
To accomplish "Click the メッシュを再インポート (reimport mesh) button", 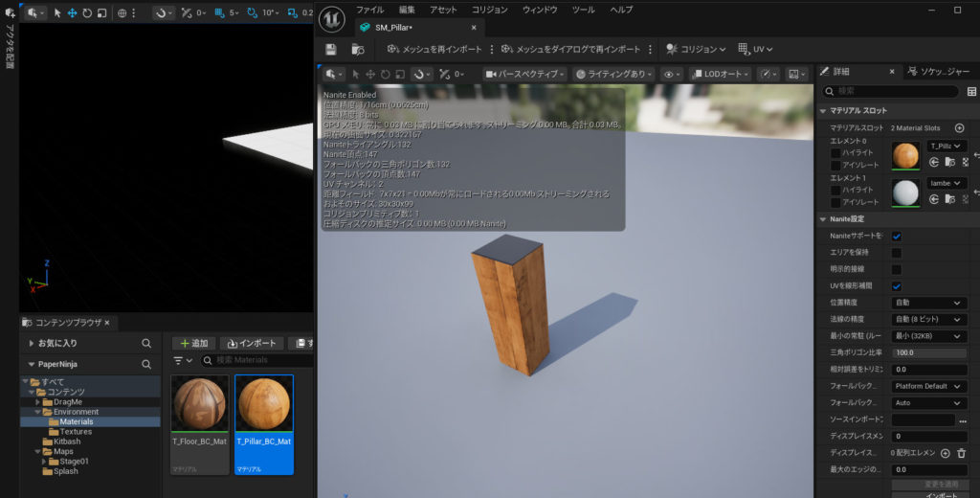I will pyautogui.click(x=435, y=50).
